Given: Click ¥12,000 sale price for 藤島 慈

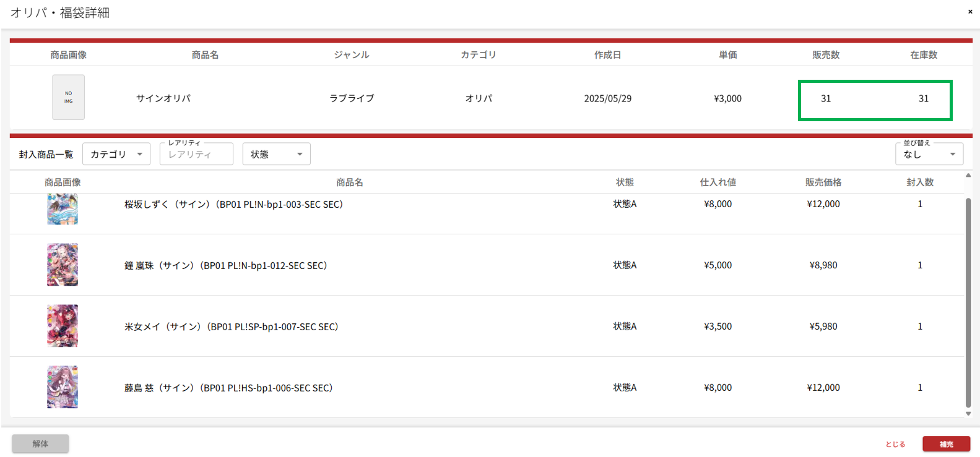Looking at the screenshot, I should (823, 388).
